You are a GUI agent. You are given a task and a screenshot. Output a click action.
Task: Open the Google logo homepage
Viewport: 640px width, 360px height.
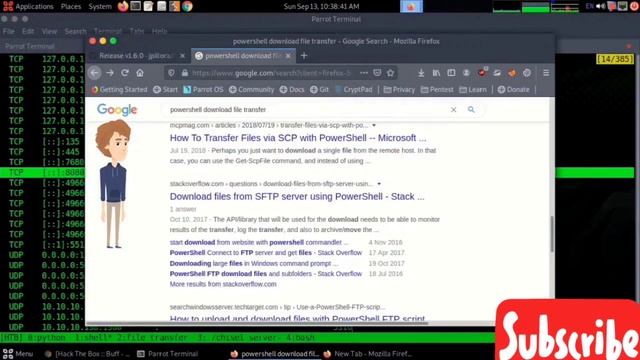[117, 109]
